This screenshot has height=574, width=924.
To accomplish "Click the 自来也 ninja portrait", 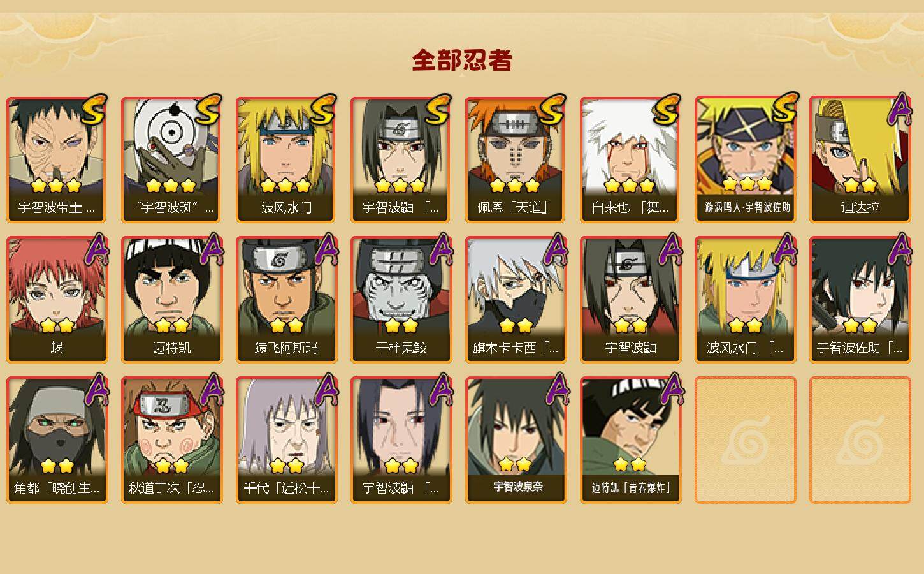I will click(x=630, y=159).
